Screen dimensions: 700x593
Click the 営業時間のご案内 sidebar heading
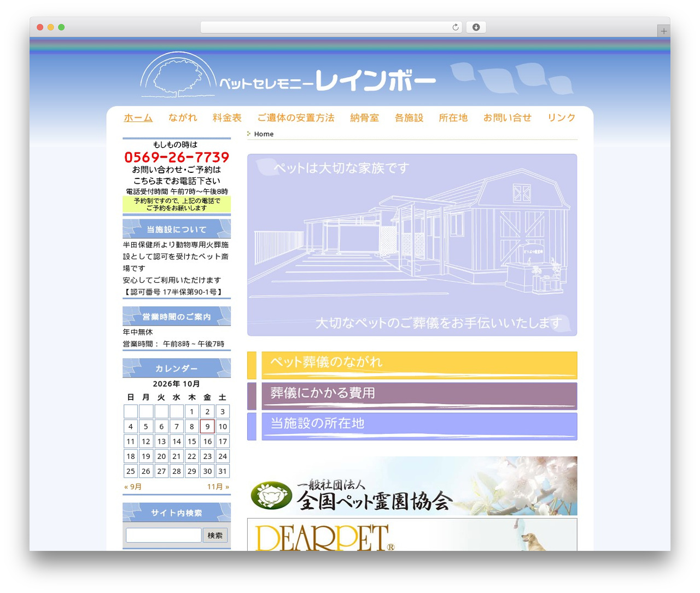[177, 317]
